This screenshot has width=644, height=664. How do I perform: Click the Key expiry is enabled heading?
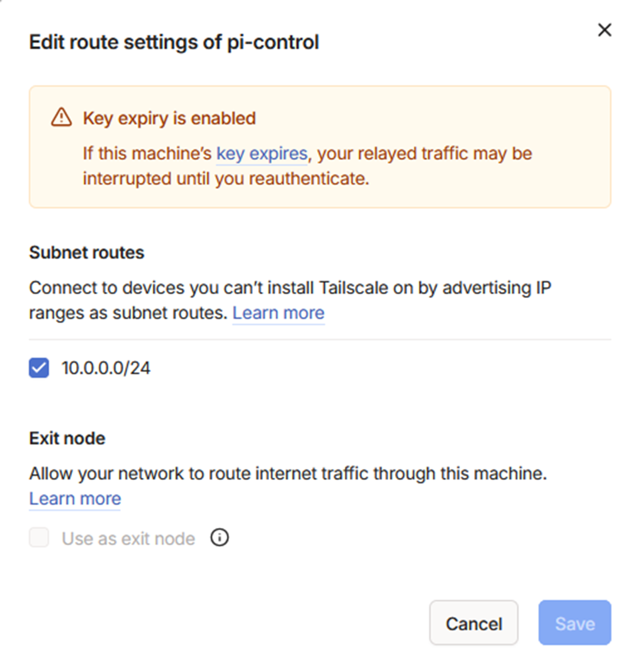coord(169,118)
